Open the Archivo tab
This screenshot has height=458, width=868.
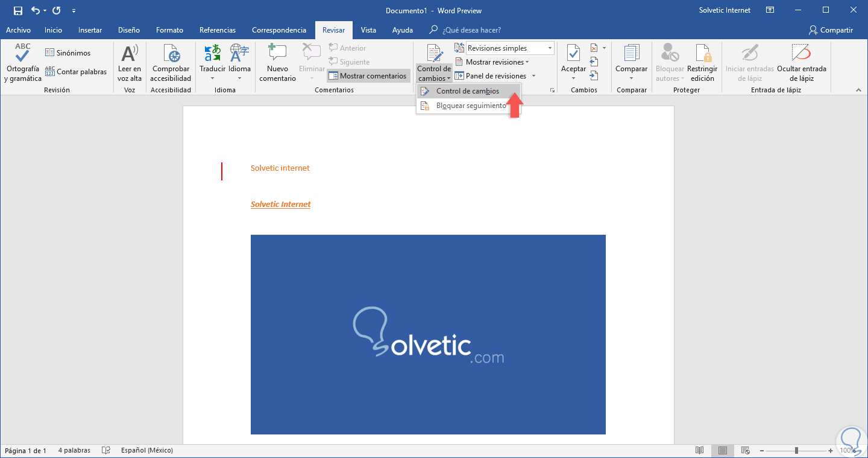(18, 30)
